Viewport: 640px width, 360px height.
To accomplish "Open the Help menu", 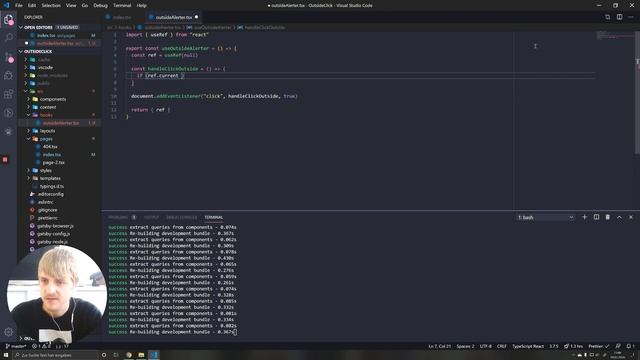I will pyautogui.click(x=142, y=5).
